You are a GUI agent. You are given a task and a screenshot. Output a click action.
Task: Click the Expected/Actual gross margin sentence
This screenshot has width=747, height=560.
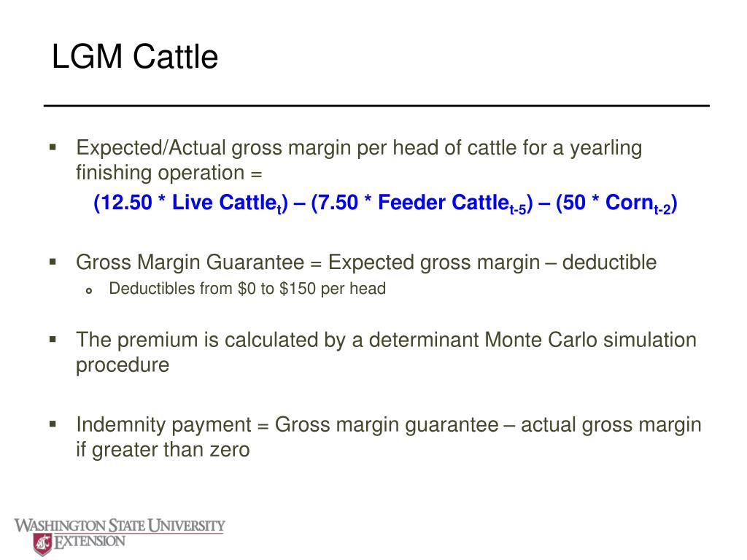coord(359,160)
